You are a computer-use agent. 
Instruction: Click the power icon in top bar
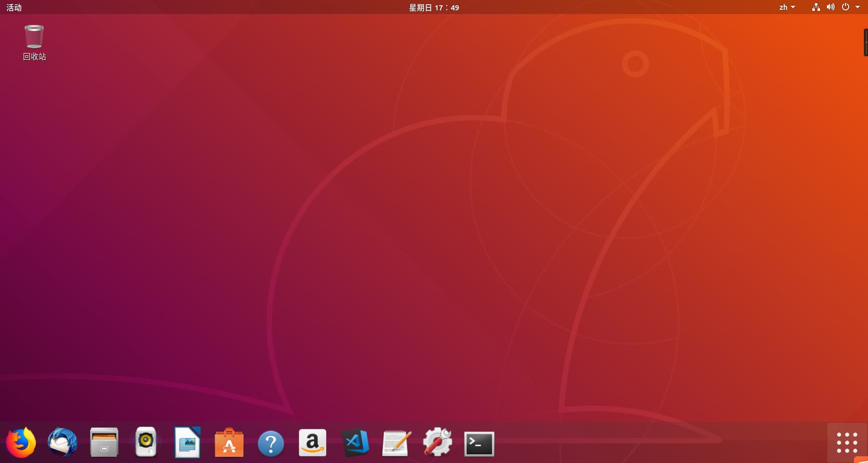pyautogui.click(x=846, y=7)
